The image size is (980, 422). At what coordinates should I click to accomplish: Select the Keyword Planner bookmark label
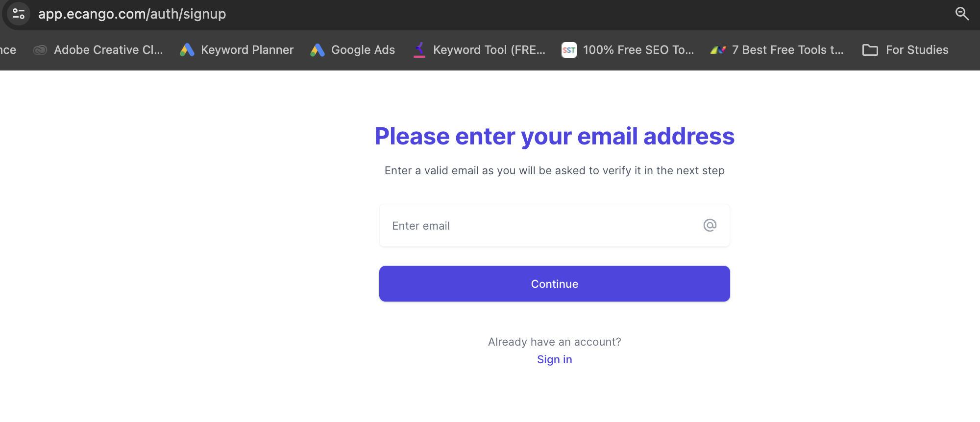[247, 49]
